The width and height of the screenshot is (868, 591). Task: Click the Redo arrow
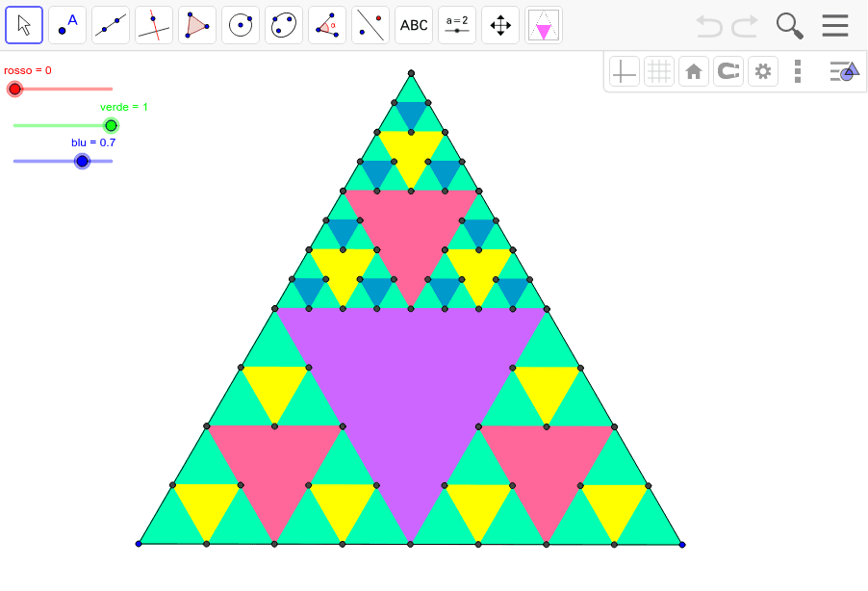click(745, 25)
